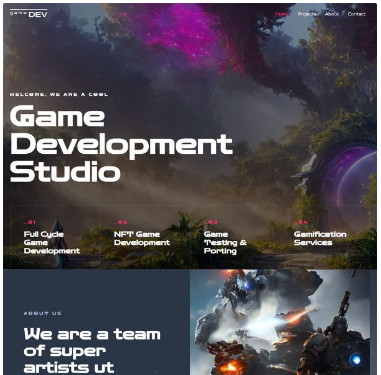Click the _04 service number
The height and width of the screenshot is (375, 381).
tap(301, 222)
